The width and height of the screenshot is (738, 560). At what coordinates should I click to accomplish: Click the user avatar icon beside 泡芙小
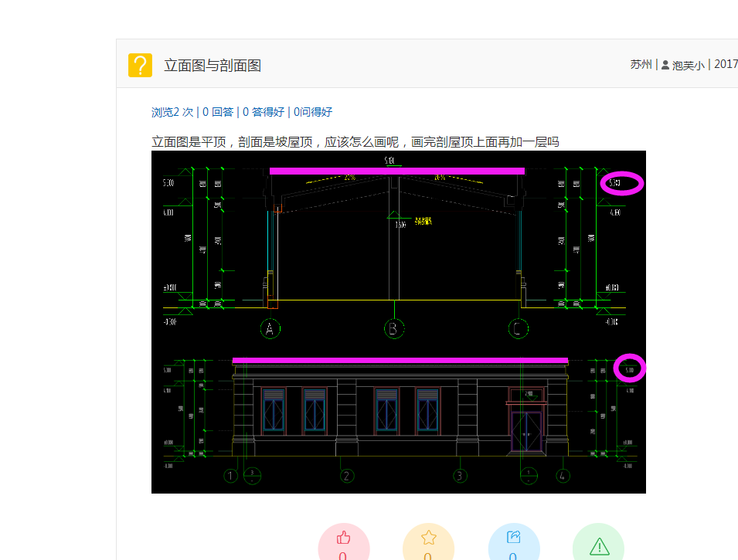(x=665, y=65)
